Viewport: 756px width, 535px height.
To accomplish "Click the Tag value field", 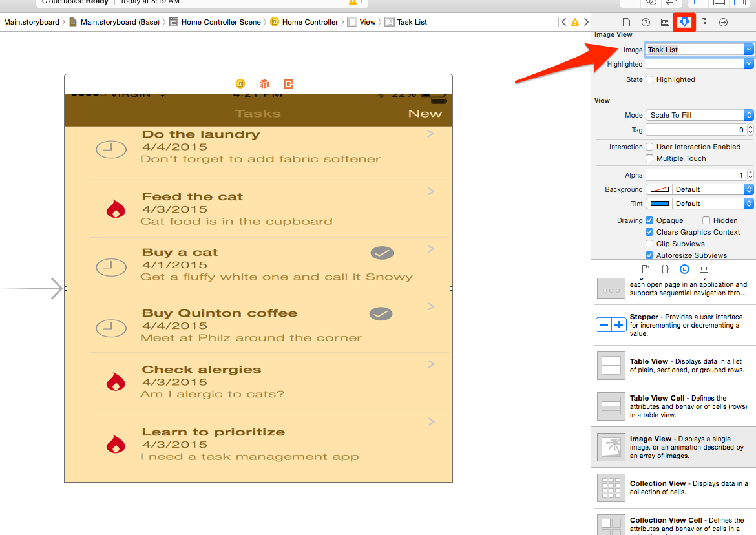I will [x=696, y=130].
